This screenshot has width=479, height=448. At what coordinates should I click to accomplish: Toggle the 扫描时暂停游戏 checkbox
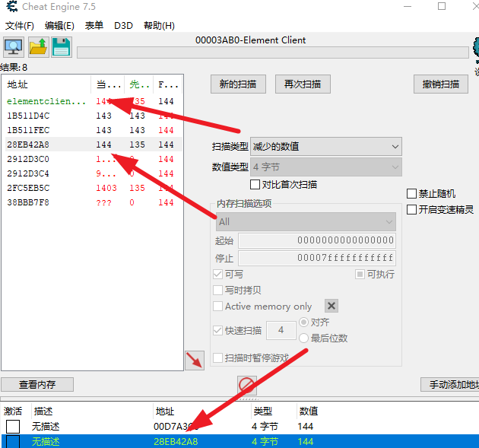(217, 357)
